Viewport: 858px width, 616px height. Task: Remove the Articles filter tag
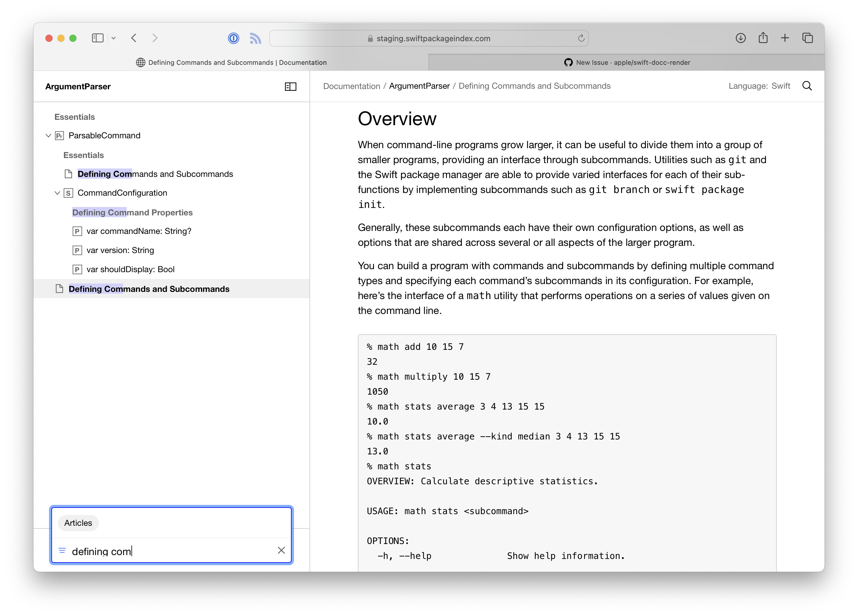(78, 523)
